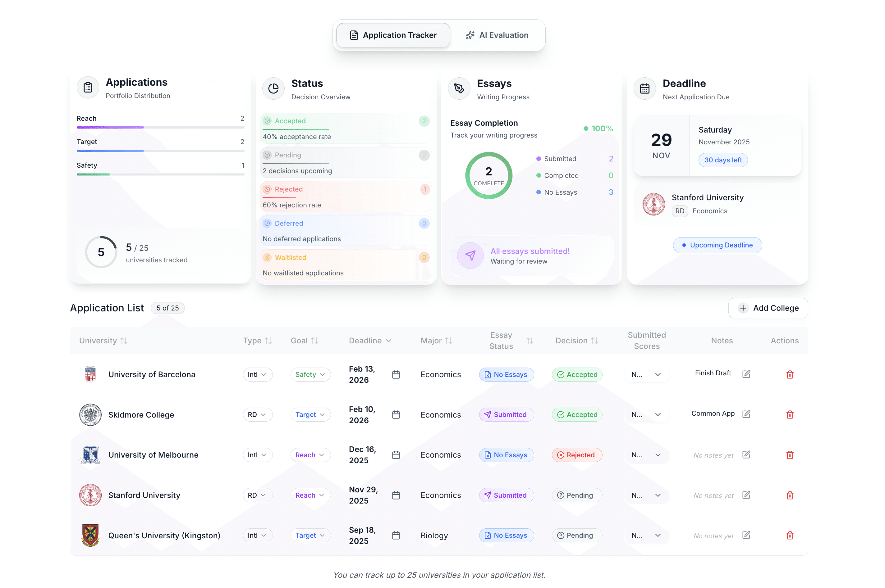Screen dimensions: 885x588
Task: Switch to the AI Evaluation tab
Action: pyautogui.click(x=497, y=35)
